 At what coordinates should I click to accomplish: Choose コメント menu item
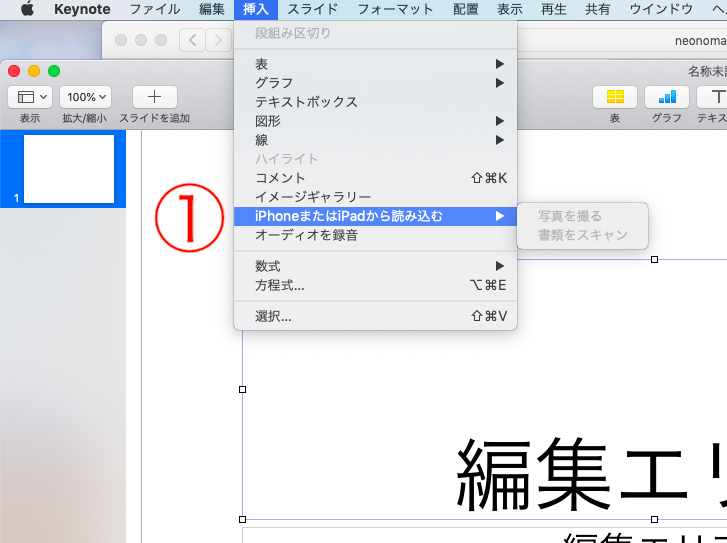pyautogui.click(x=376, y=178)
